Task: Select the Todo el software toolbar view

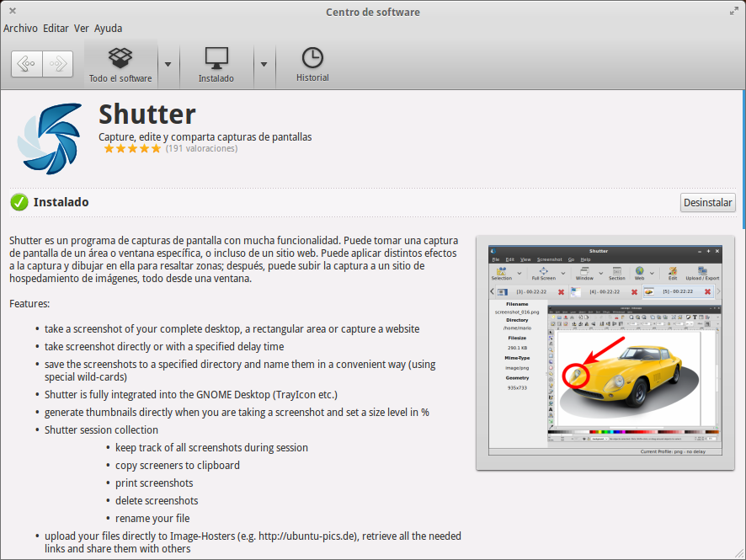Action: [x=120, y=64]
